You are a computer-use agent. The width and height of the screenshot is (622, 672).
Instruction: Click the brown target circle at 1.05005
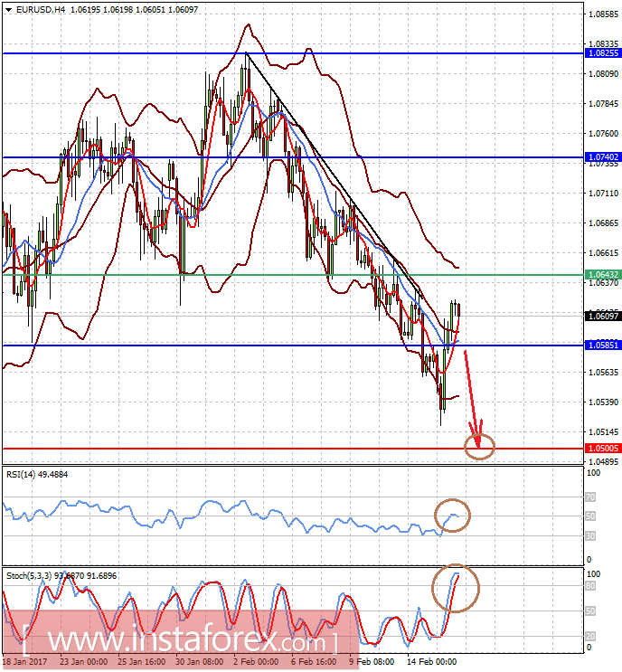[x=480, y=447]
